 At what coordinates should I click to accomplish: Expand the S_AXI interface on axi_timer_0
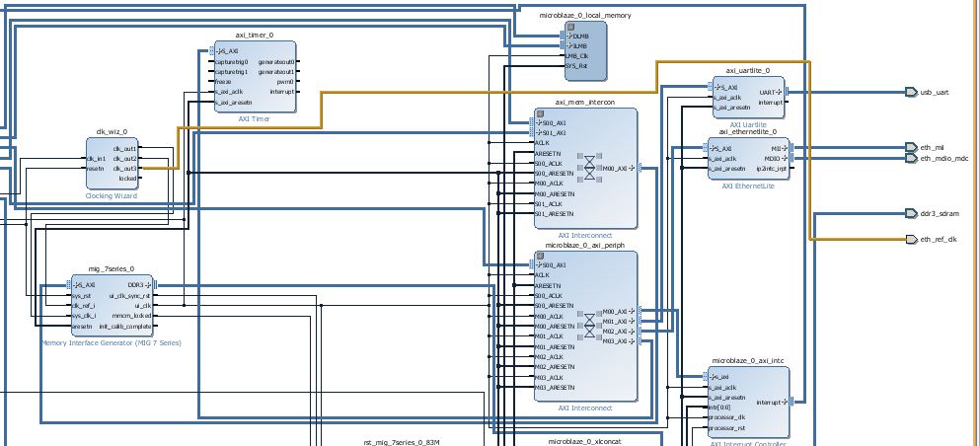tap(218, 51)
